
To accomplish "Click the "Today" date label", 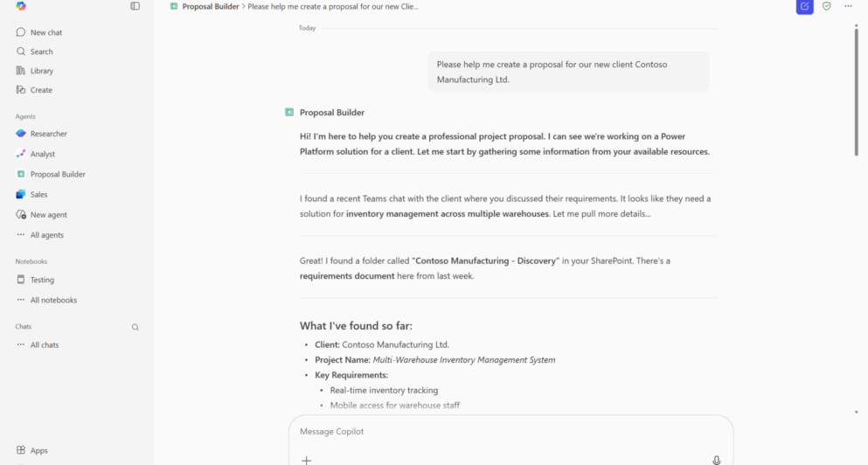I will tap(307, 28).
